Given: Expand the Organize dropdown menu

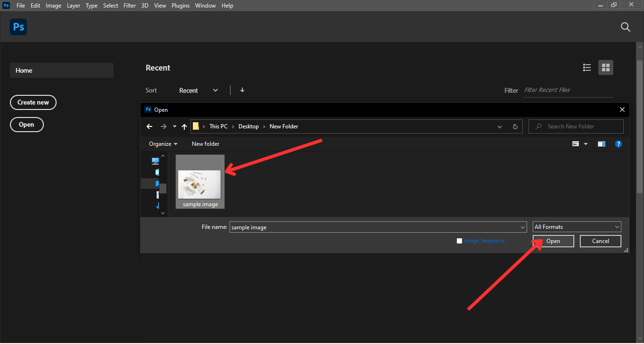Looking at the screenshot, I should point(163,144).
